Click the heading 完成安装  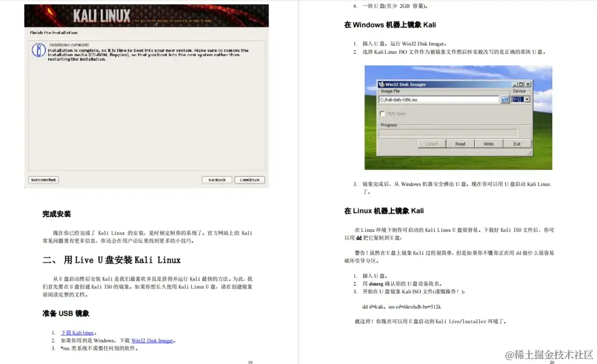pyautogui.click(x=57, y=214)
